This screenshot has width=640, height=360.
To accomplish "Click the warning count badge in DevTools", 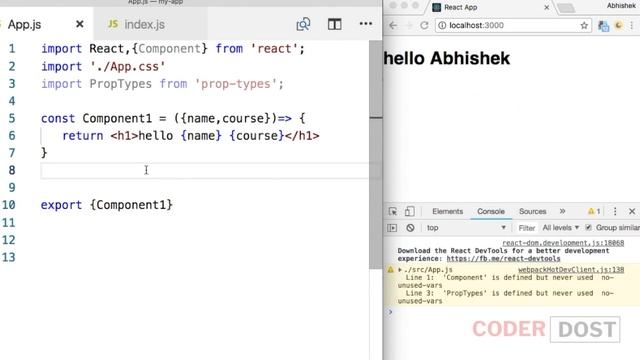I will 594,211.
